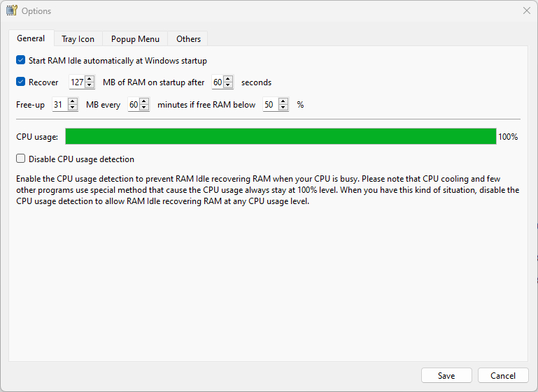Decrease the Recover MB value with down arrow
The image size is (538, 392).
(x=90, y=85)
